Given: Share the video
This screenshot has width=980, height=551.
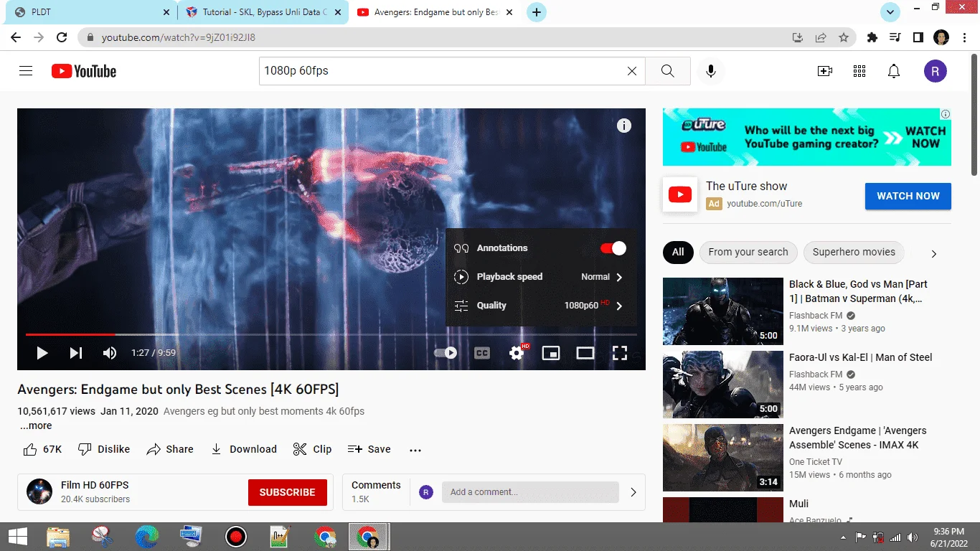Looking at the screenshot, I should [170, 449].
